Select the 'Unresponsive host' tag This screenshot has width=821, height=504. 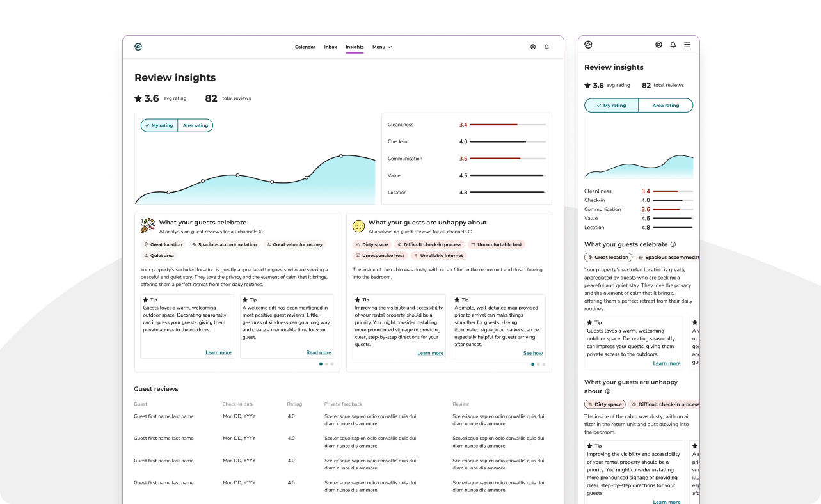tap(380, 256)
